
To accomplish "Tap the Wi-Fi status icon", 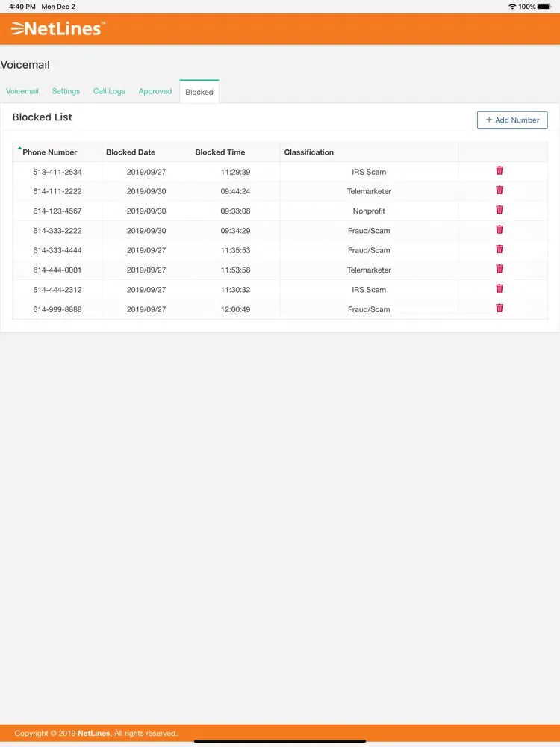I will (x=512, y=7).
